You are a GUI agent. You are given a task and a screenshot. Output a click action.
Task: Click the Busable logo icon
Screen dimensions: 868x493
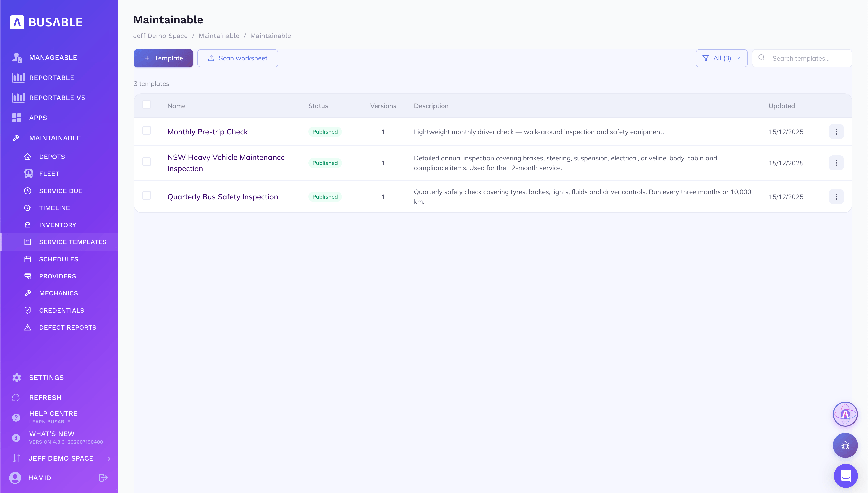tap(17, 22)
